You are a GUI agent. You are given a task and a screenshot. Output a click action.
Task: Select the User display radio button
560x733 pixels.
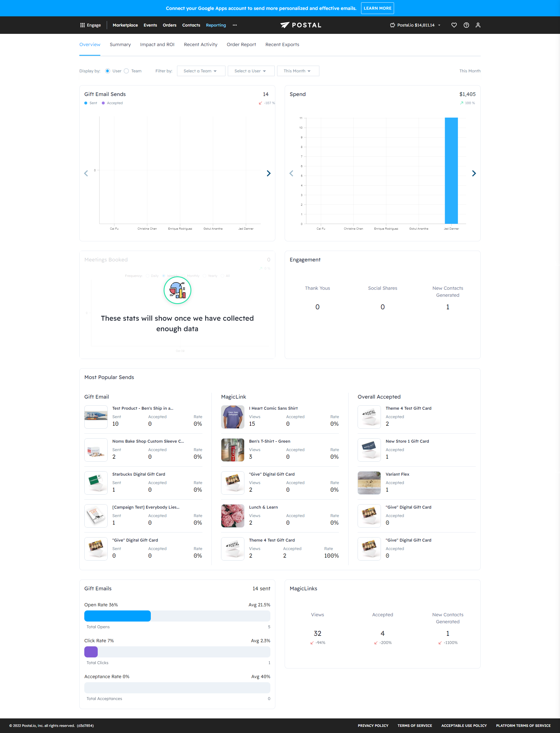coord(108,71)
